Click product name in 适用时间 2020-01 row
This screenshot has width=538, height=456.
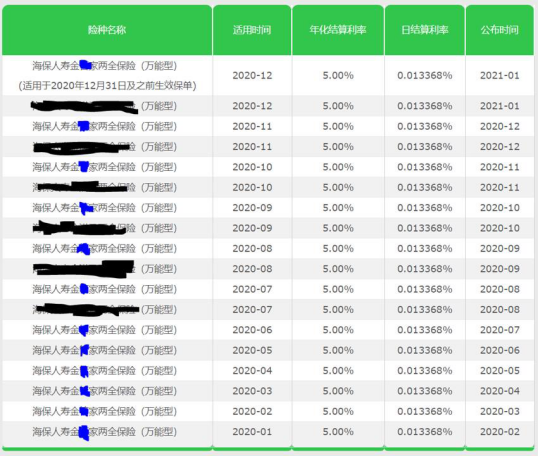[105, 432]
